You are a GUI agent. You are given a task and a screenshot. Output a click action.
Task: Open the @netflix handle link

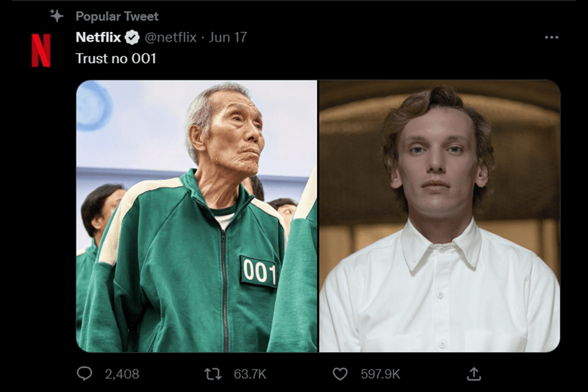point(170,37)
